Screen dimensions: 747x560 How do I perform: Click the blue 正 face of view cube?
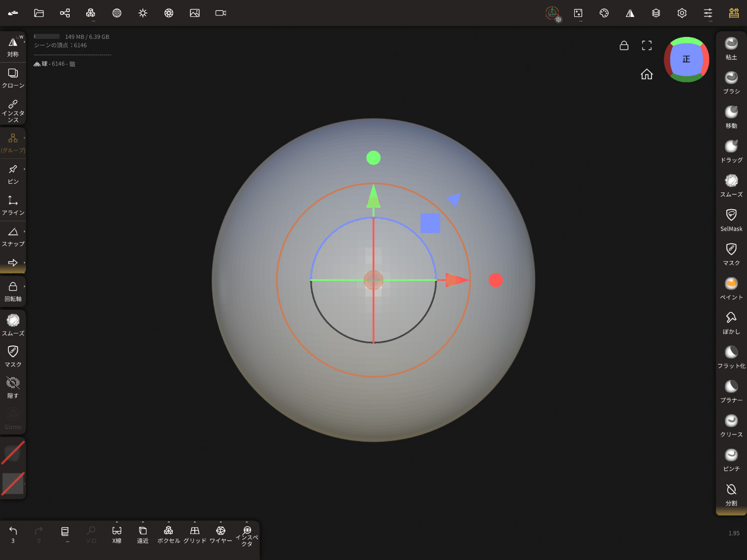coord(686,59)
